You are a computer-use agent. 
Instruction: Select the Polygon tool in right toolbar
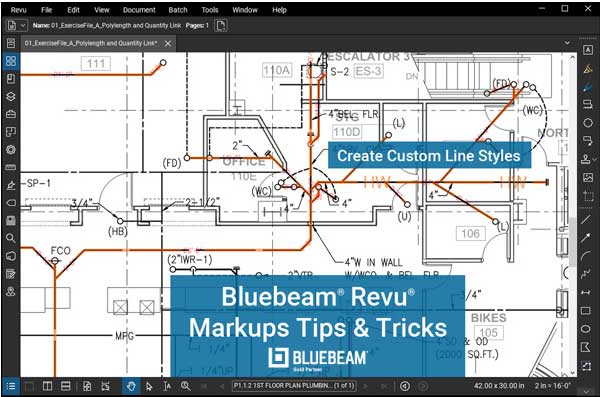586,347
